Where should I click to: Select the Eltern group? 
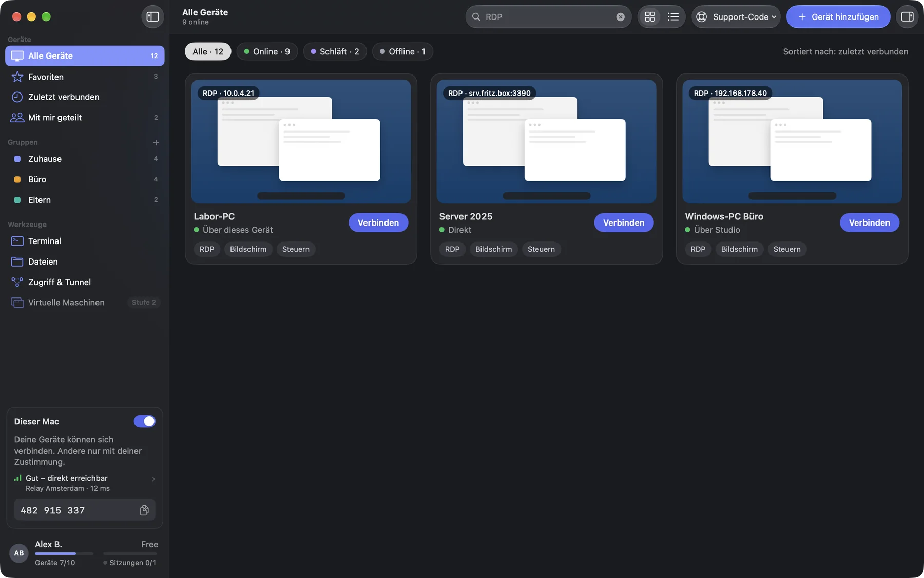85,200
